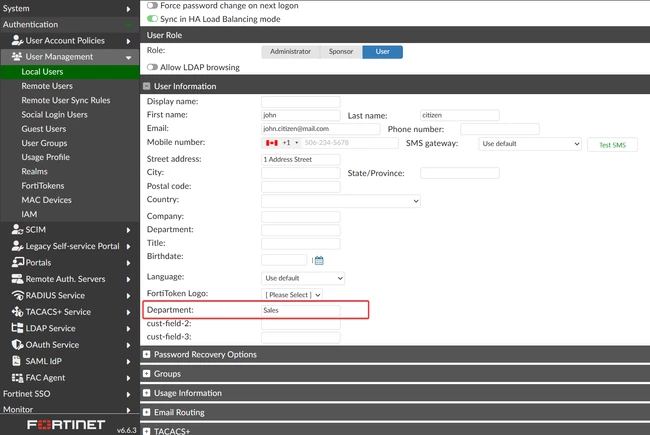The image size is (650, 435).
Task: Click the RADIUS Service wifi icon
Action: (17, 295)
